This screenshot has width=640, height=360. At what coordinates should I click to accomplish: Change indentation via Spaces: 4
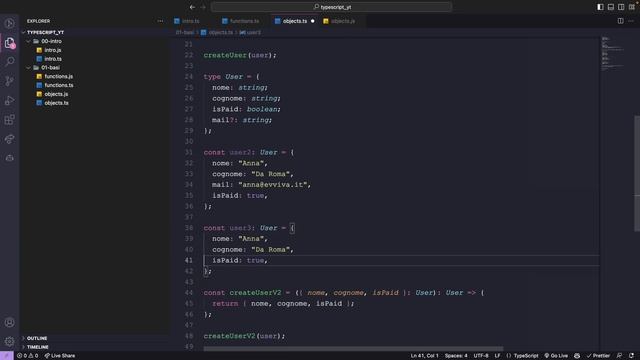coord(456,356)
